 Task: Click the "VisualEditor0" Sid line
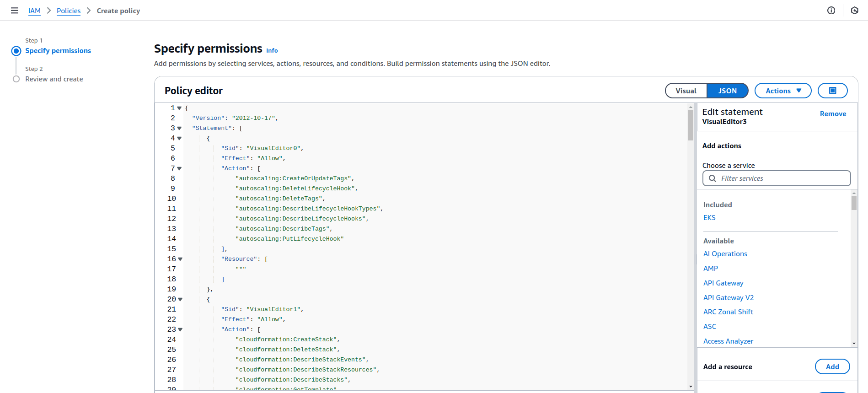(262, 149)
